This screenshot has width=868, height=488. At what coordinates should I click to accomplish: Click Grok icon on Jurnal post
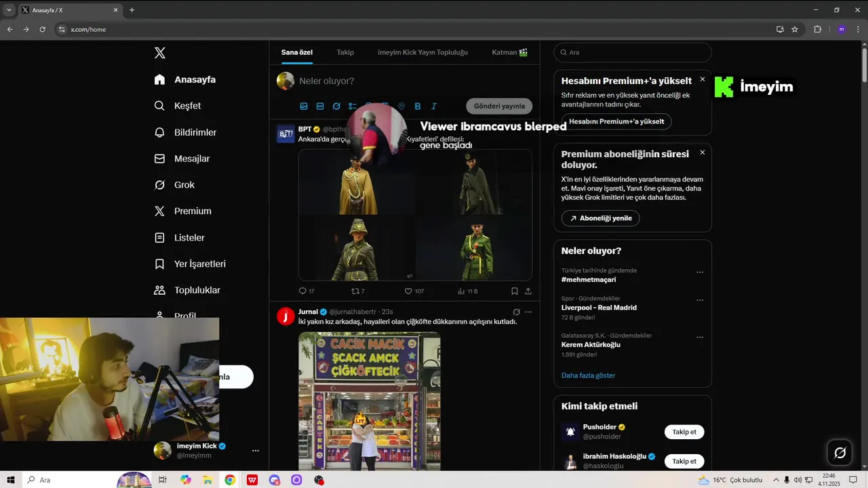[516, 312]
